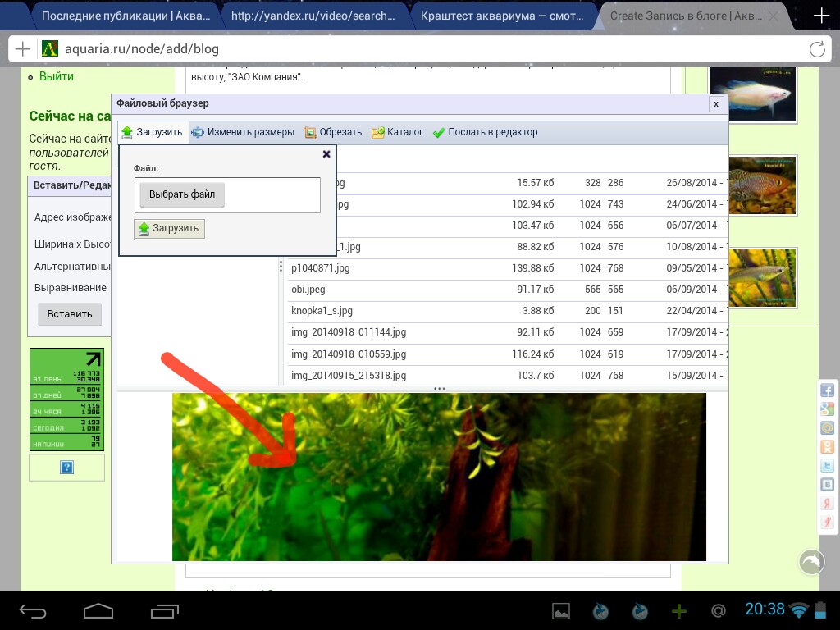Viewport: 840px width, 630px height.
Task: Select the file img_20140915_215318.jpg
Action: 349,376
